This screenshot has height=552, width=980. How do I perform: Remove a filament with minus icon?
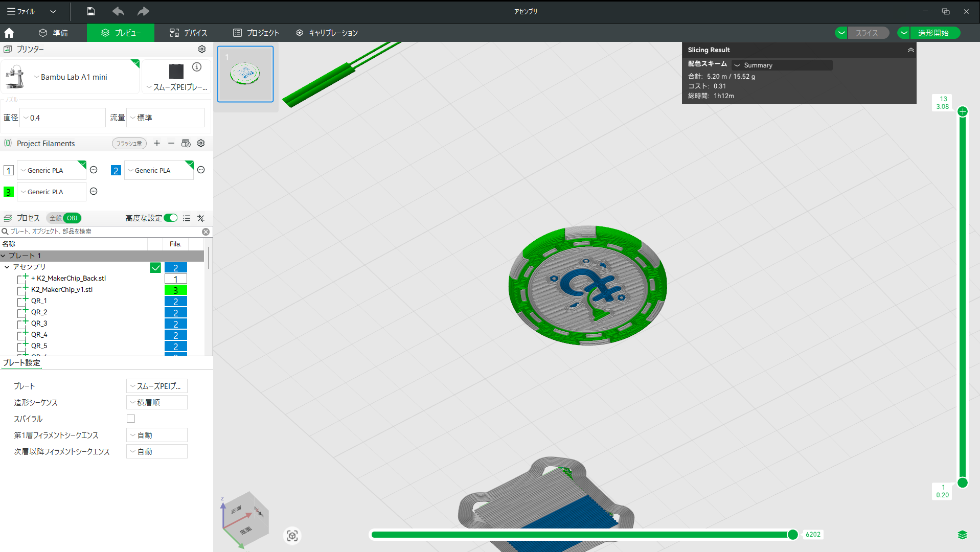171,143
